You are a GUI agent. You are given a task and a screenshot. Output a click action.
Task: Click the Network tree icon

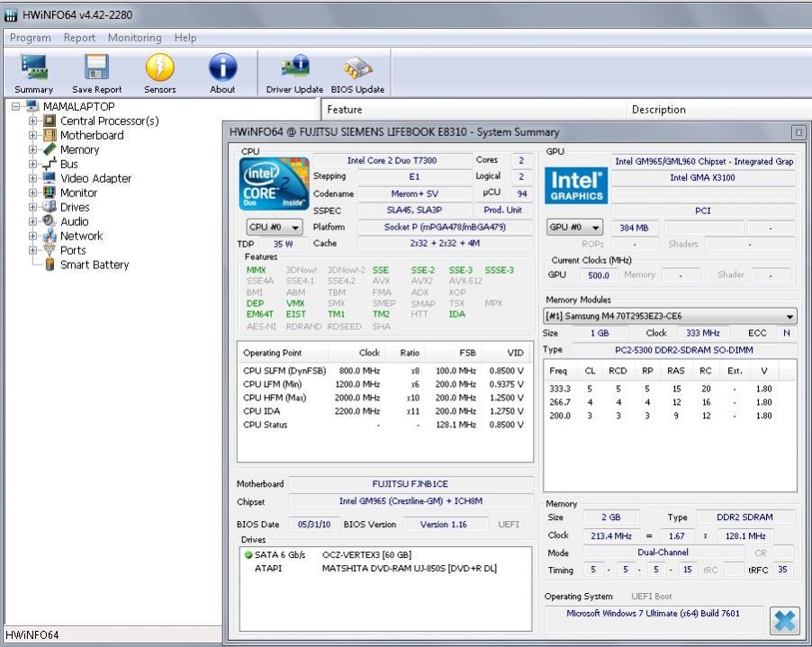pyautogui.click(x=50, y=236)
